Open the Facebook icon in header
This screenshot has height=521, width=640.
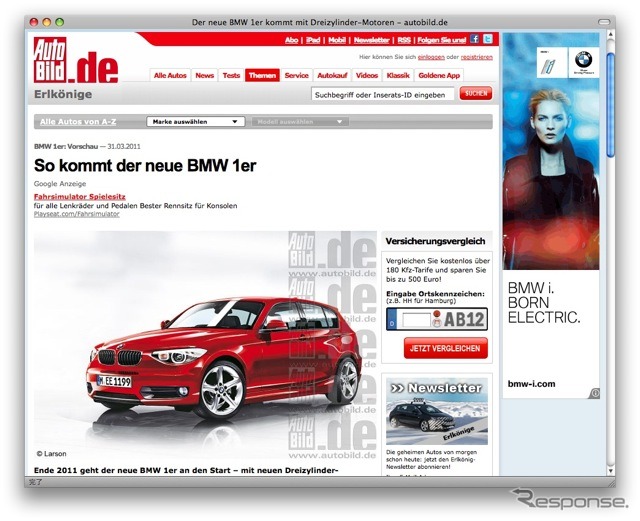(x=474, y=39)
